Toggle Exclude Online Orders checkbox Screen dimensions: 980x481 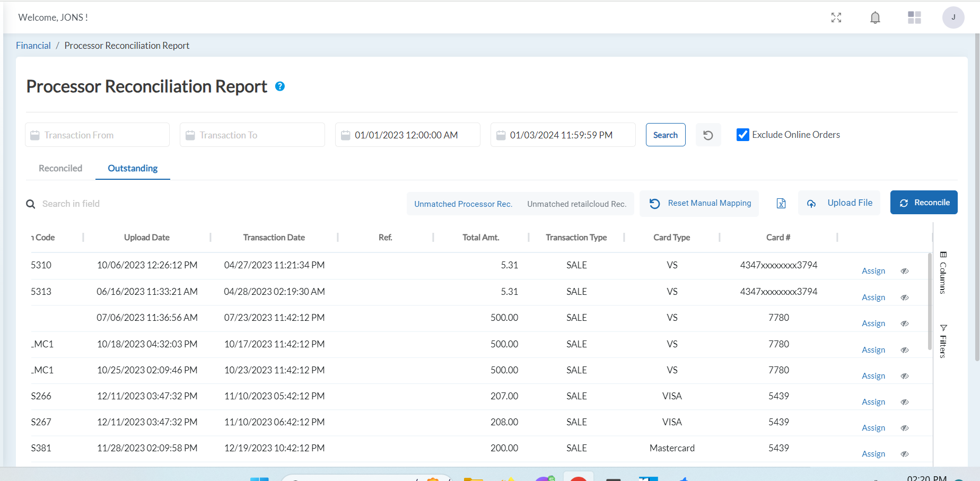tap(743, 135)
